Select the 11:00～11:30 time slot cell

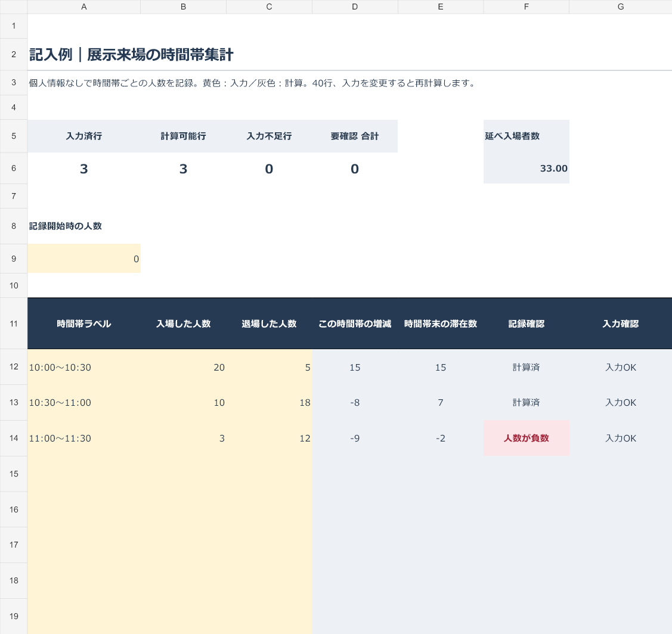[84, 438]
